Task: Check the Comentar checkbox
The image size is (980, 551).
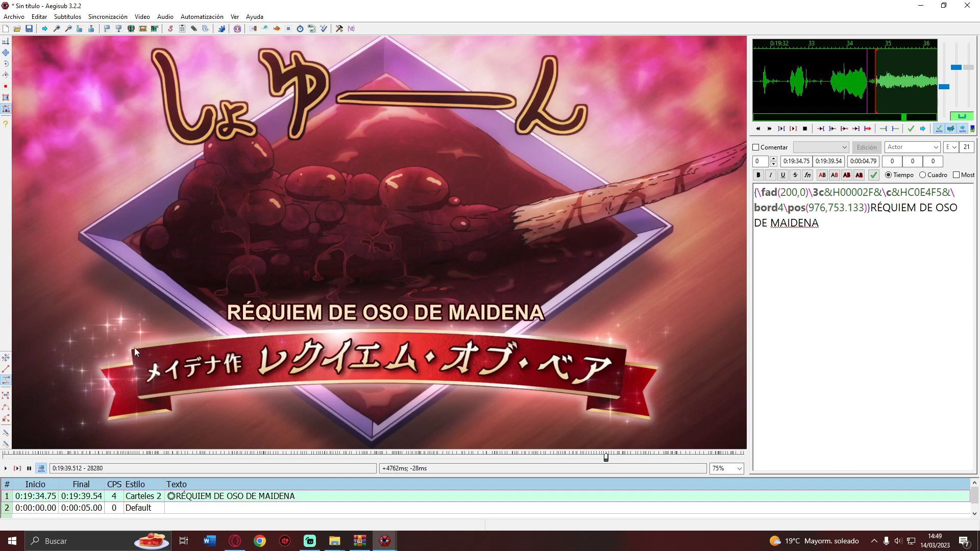Action: tap(756, 147)
